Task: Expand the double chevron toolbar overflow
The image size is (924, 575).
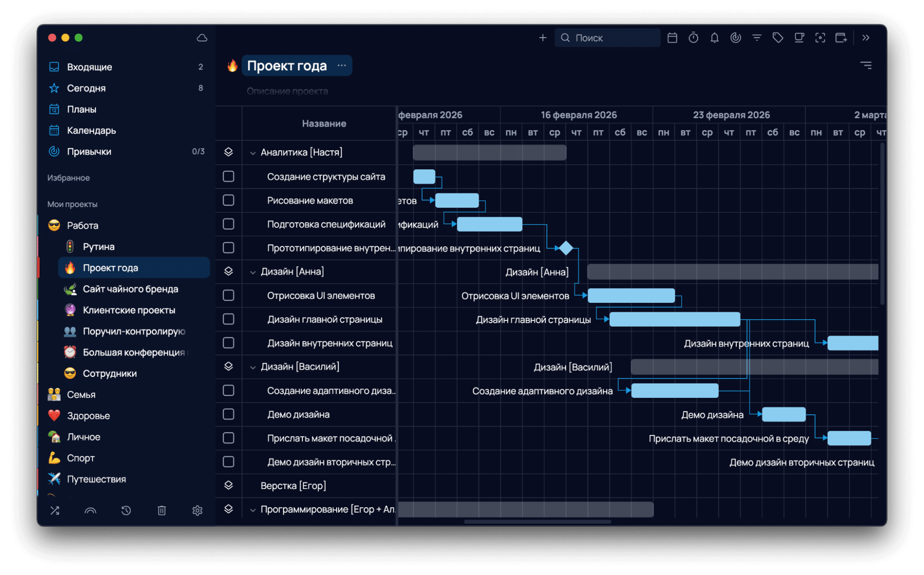Action: click(x=866, y=38)
